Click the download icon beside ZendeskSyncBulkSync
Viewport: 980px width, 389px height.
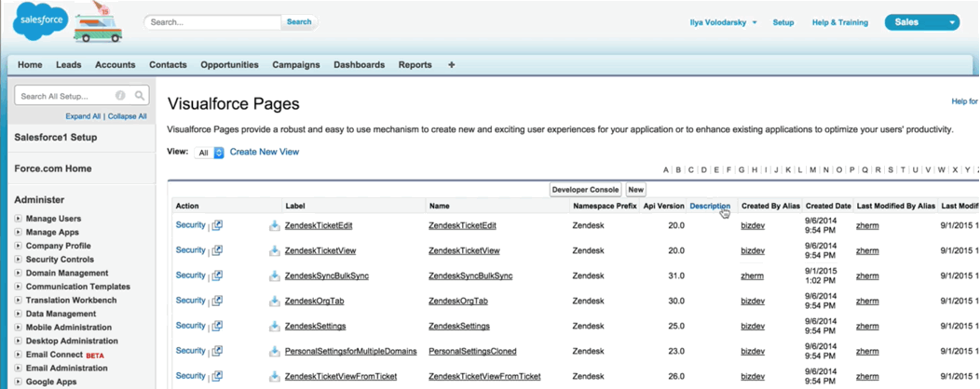click(x=275, y=275)
